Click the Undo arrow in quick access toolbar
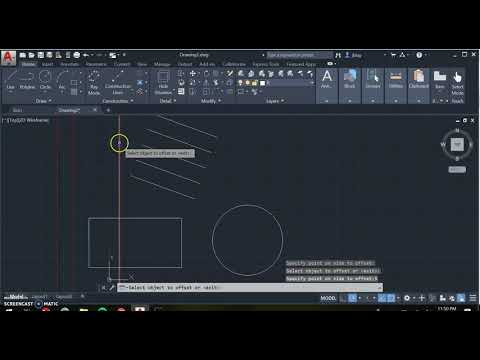 pos(86,55)
